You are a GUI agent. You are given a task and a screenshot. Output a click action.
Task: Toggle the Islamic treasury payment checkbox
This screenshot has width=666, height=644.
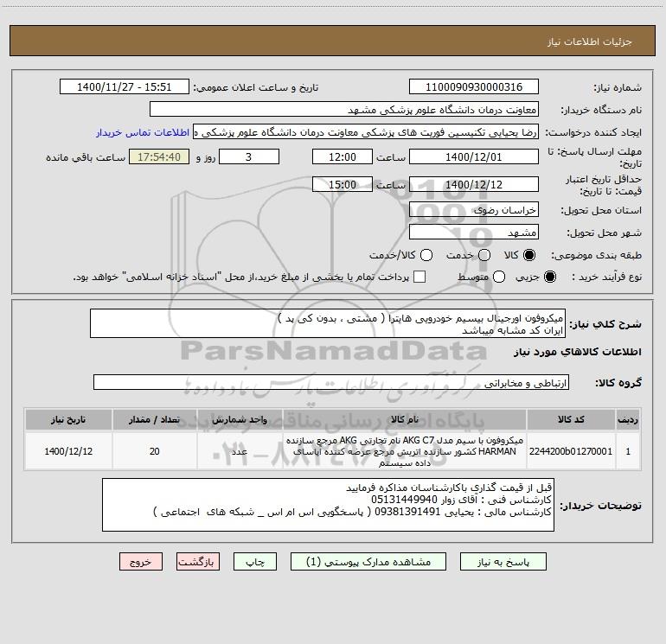[x=419, y=277]
